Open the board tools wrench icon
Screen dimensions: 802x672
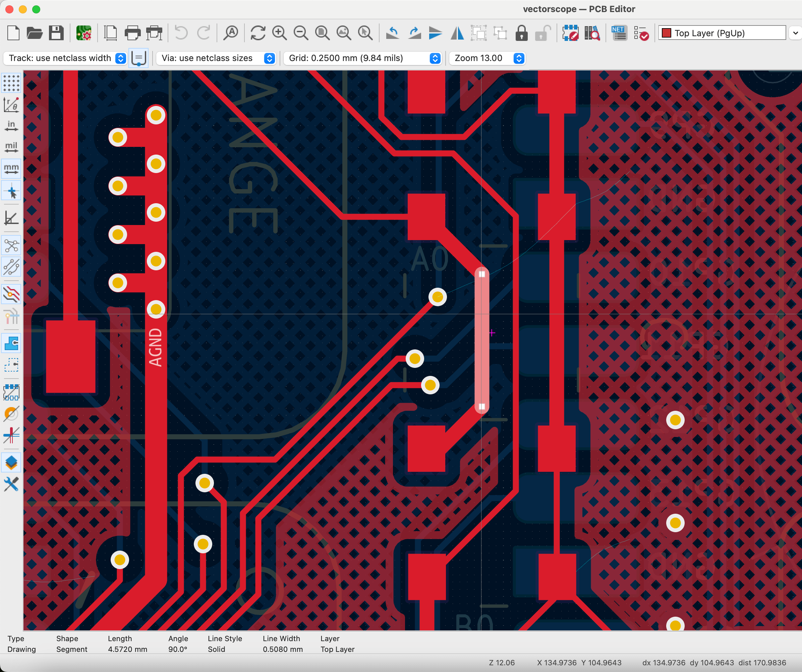pyautogui.click(x=11, y=485)
